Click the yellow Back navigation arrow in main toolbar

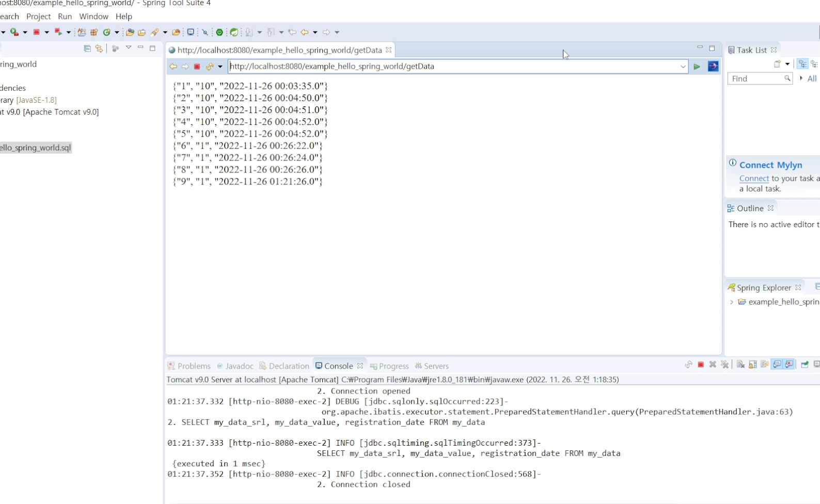click(x=305, y=32)
